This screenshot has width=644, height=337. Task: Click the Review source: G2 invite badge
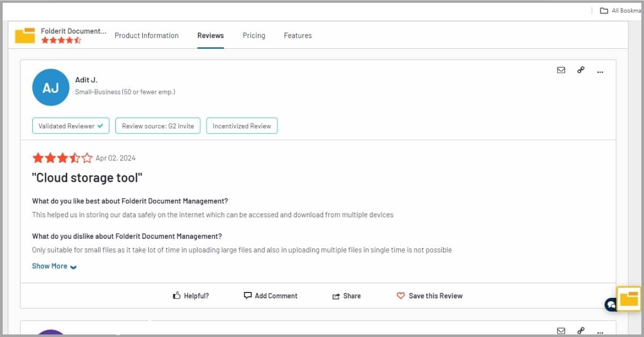(158, 126)
